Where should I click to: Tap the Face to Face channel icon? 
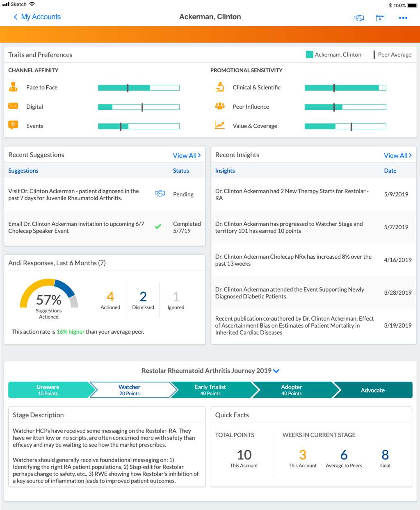(x=14, y=87)
